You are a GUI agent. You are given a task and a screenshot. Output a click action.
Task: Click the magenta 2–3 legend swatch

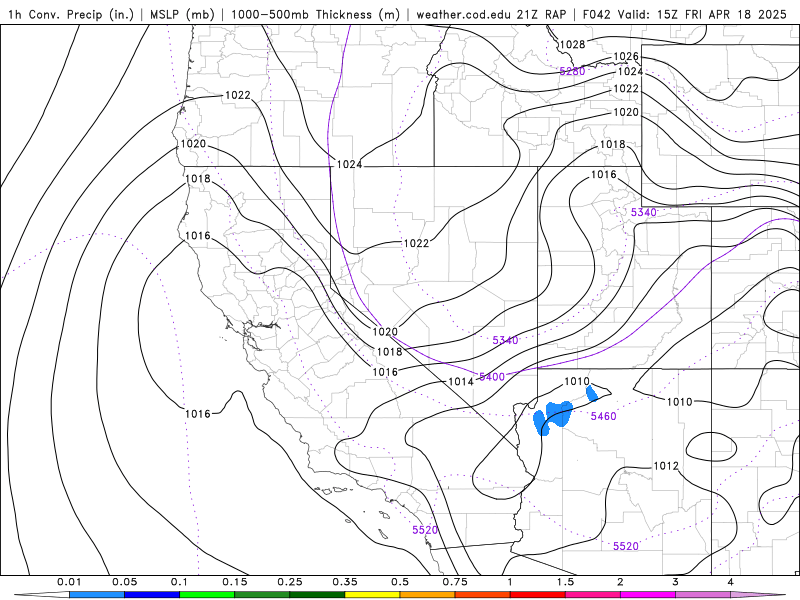coord(648,595)
